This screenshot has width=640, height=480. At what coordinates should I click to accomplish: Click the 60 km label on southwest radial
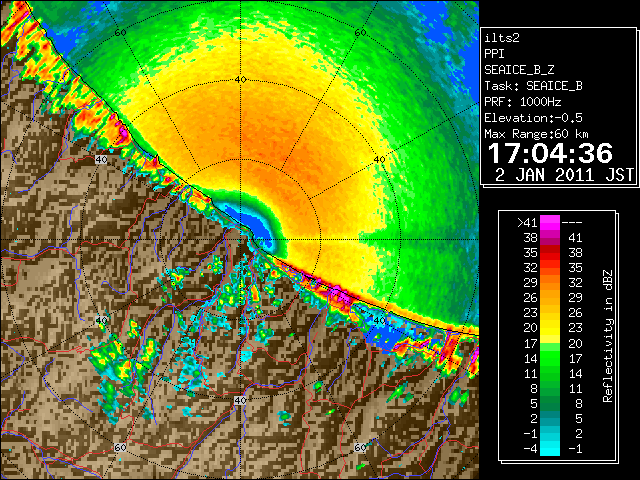[x=120, y=448]
